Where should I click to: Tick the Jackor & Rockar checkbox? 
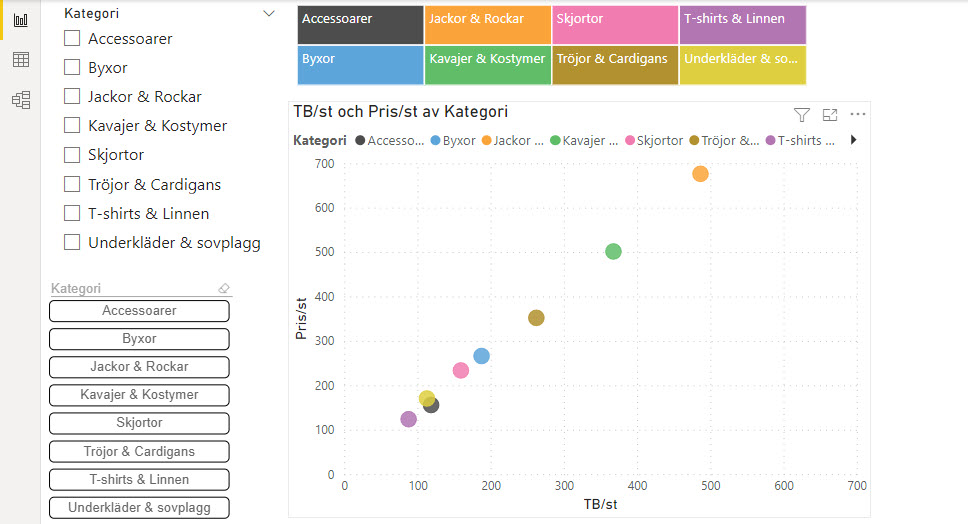click(x=72, y=97)
